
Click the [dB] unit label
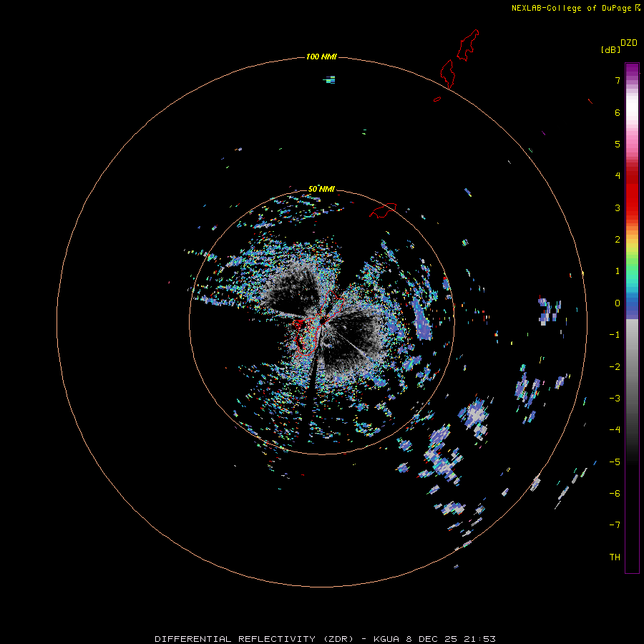point(610,50)
